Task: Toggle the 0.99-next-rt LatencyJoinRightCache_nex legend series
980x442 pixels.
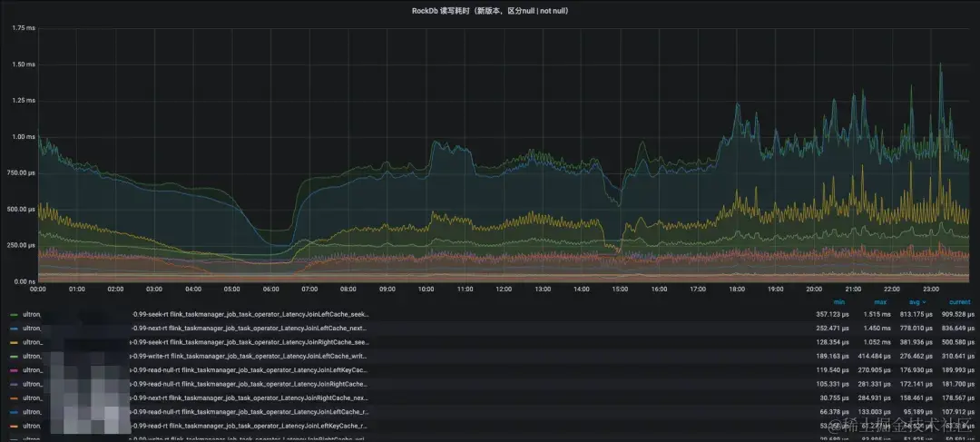Action: point(196,398)
